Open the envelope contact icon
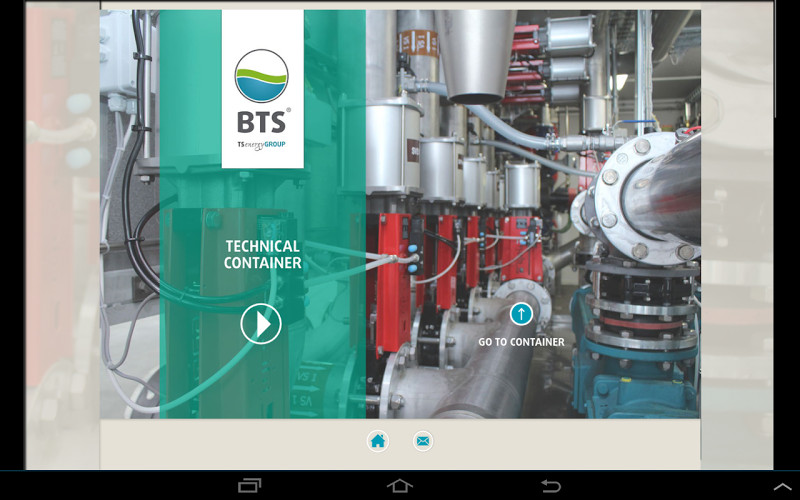Image resolution: width=800 pixels, height=500 pixels. 423,441
